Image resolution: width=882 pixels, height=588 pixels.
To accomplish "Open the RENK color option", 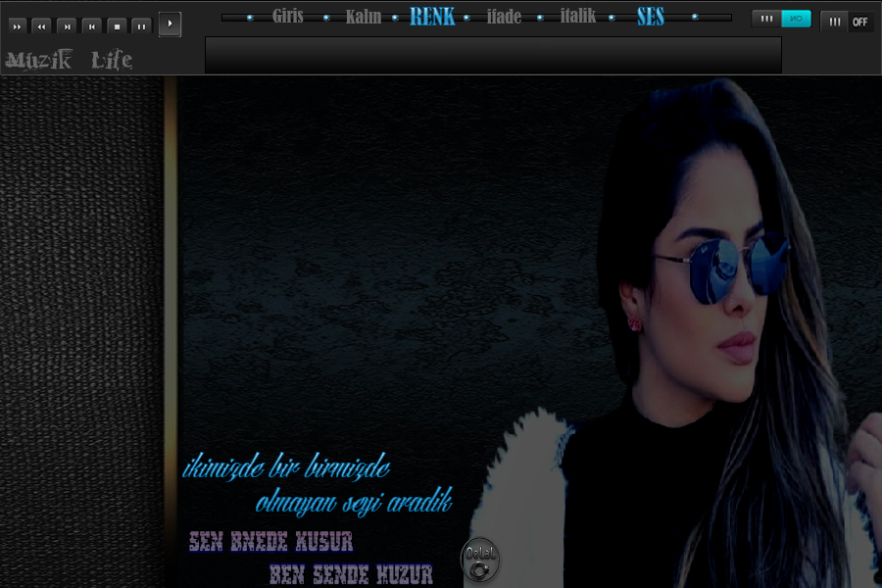I will [432, 17].
